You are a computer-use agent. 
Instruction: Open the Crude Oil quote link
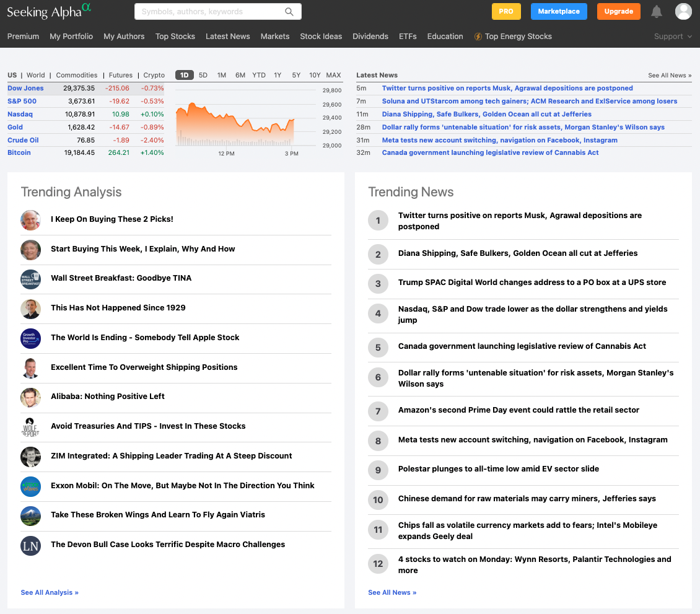pyautogui.click(x=23, y=140)
